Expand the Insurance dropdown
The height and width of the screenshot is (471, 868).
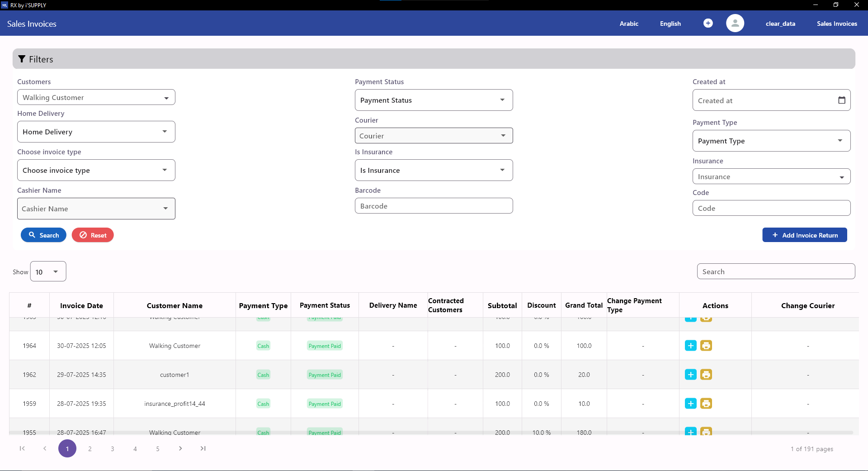coord(772,176)
